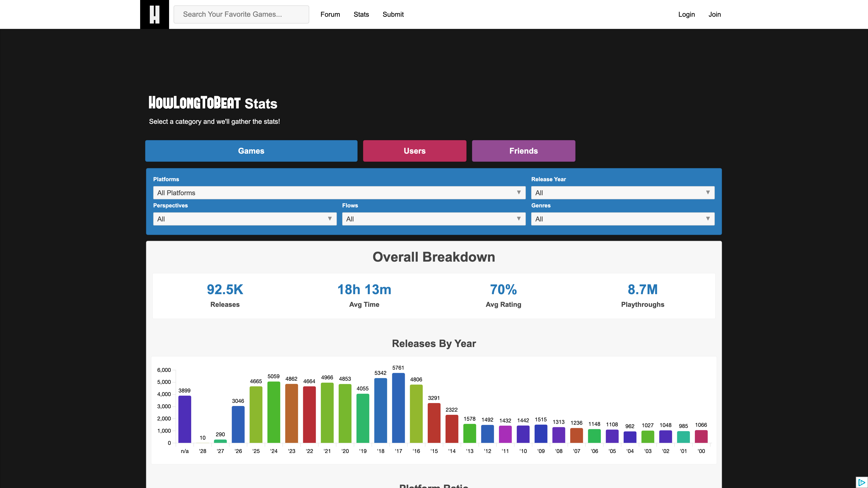Viewport: 868px width, 488px height.
Task: Select the Games stats tab
Action: pos(251,151)
